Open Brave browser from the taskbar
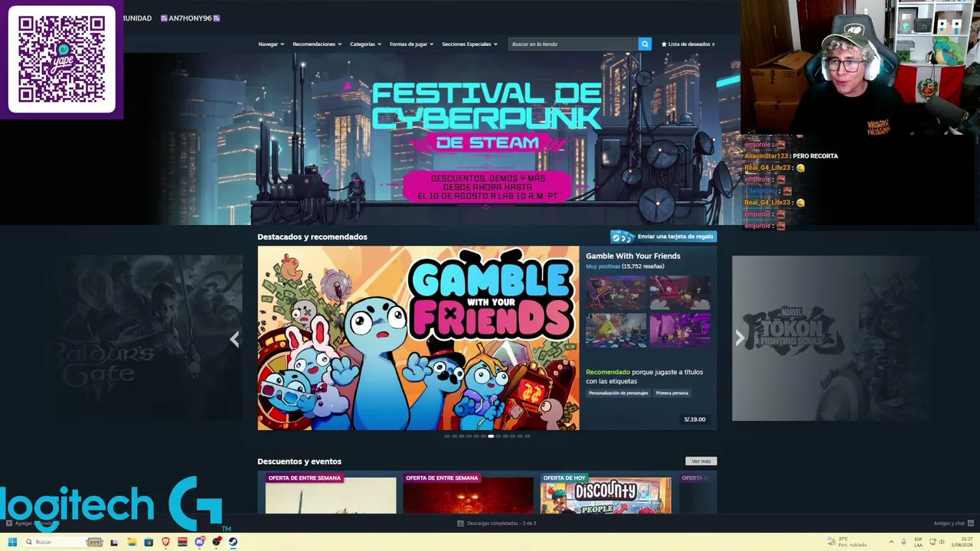Image resolution: width=980 pixels, height=551 pixels. tap(165, 542)
